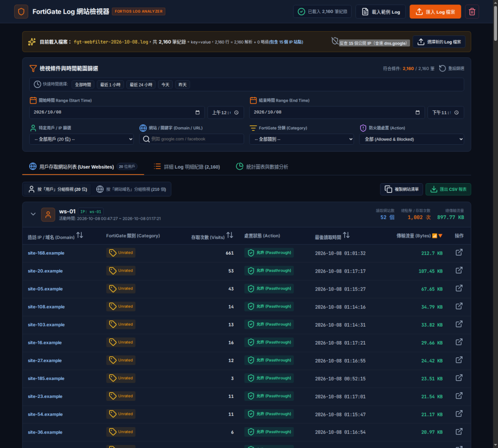Click timestamp 2026-10-08 00:52:15
Viewport: 498px width, 448px height.
(x=340, y=379)
